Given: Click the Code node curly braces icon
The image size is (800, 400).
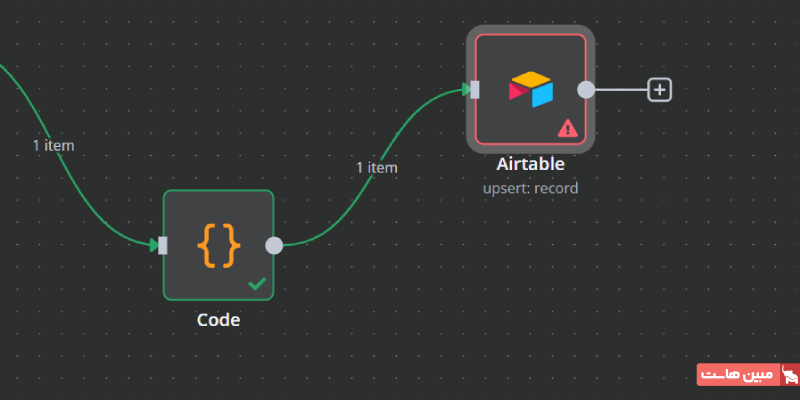Looking at the screenshot, I should pyautogui.click(x=218, y=244).
